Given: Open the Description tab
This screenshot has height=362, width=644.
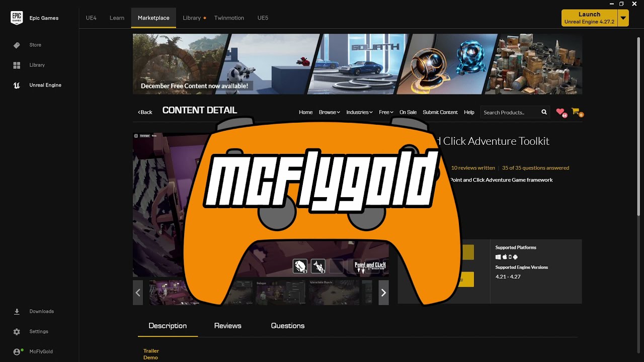Looking at the screenshot, I should pos(168,326).
